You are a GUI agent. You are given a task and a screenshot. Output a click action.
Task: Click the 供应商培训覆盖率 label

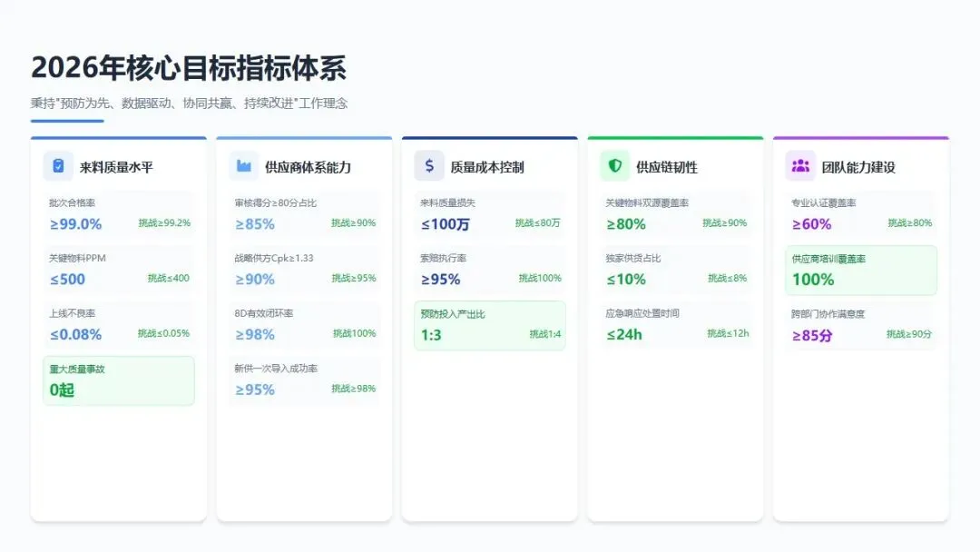(x=828, y=258)
